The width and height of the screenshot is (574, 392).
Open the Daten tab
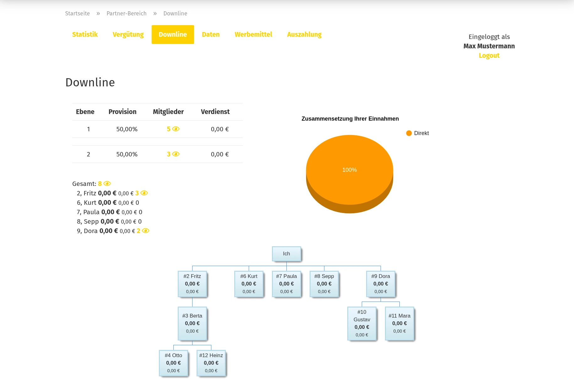pos(211,35)
